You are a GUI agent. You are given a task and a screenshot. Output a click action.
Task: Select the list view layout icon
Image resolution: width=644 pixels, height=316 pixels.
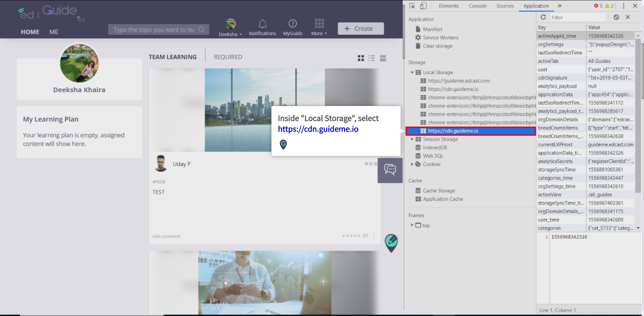372,58
